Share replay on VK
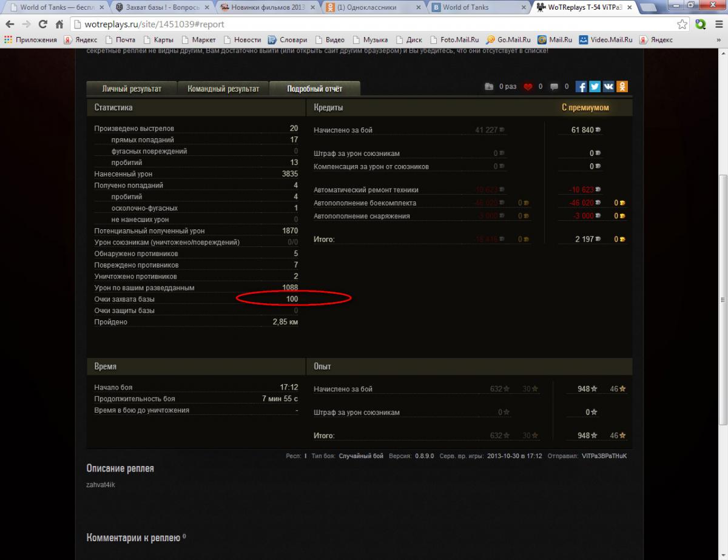The width and height of the screenshot is (728, 560). (x=608, y=87)
